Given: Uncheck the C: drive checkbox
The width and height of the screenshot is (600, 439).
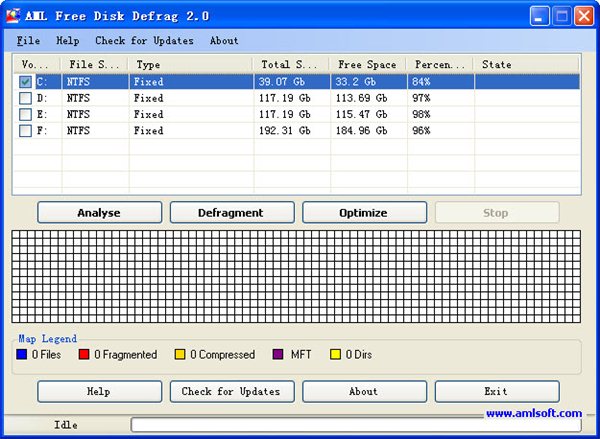Looking at the screenshot, I should pos(25,83).
